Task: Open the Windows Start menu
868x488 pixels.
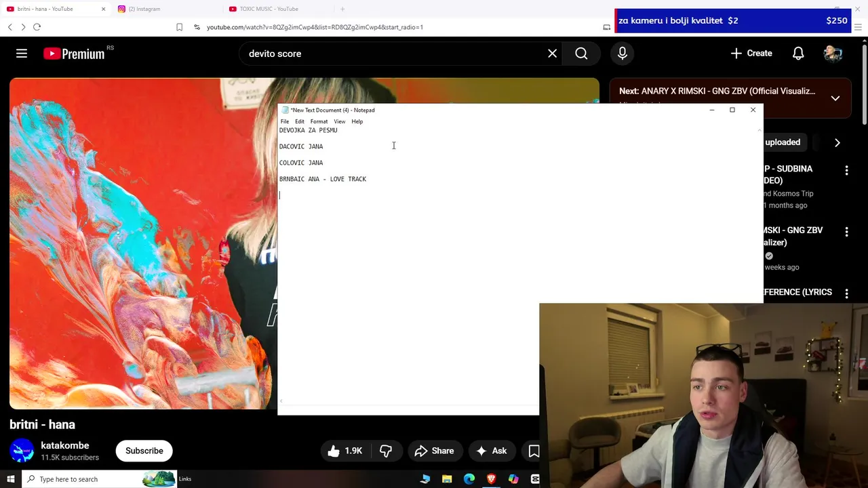Action: pos(10,479)
